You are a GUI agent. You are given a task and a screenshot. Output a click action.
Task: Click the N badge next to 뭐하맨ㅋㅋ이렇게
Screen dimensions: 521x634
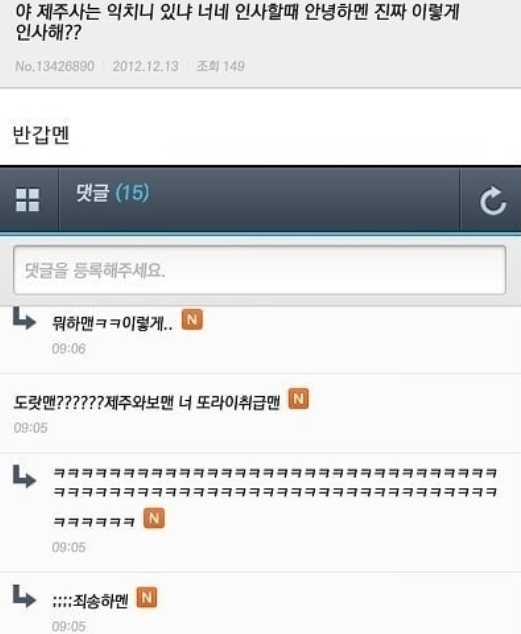(192, 320)
